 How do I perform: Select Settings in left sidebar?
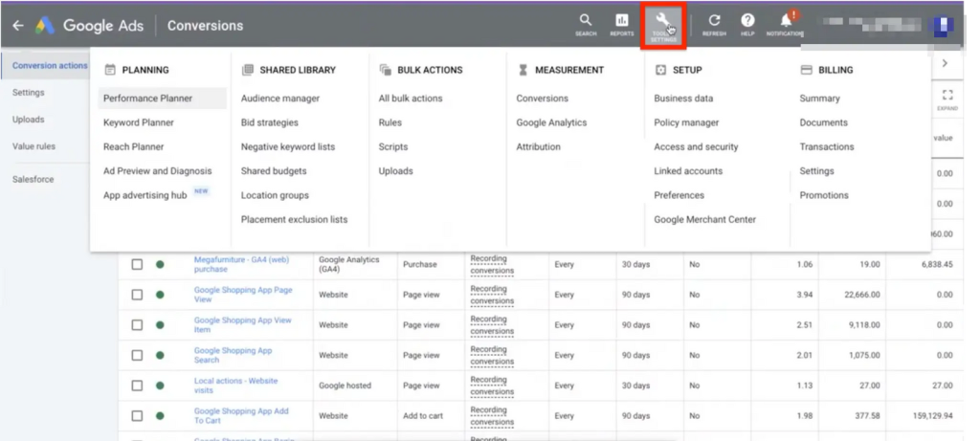click(x=28, y=93)
